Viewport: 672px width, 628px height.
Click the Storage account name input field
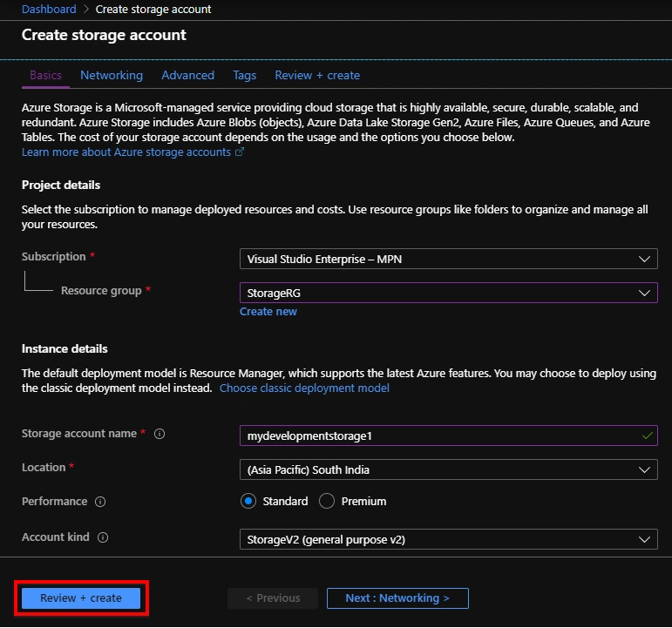pos(448,436)
